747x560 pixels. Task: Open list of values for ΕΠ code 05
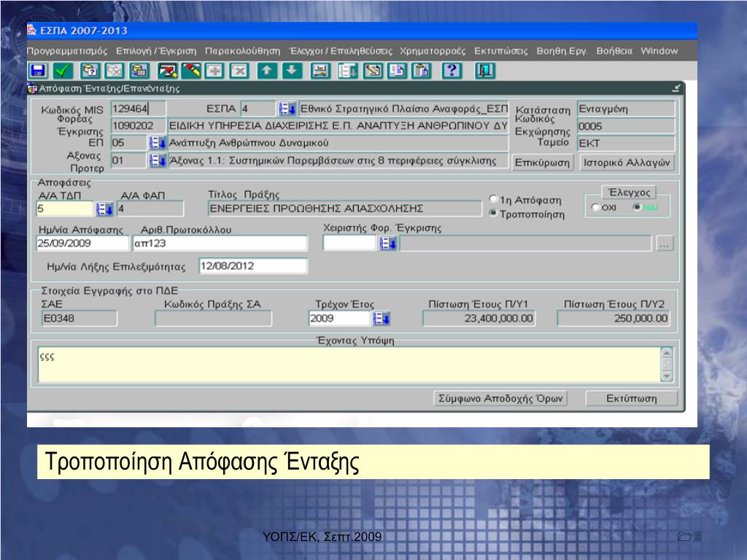pyautogui.click(x=158, y=143)
